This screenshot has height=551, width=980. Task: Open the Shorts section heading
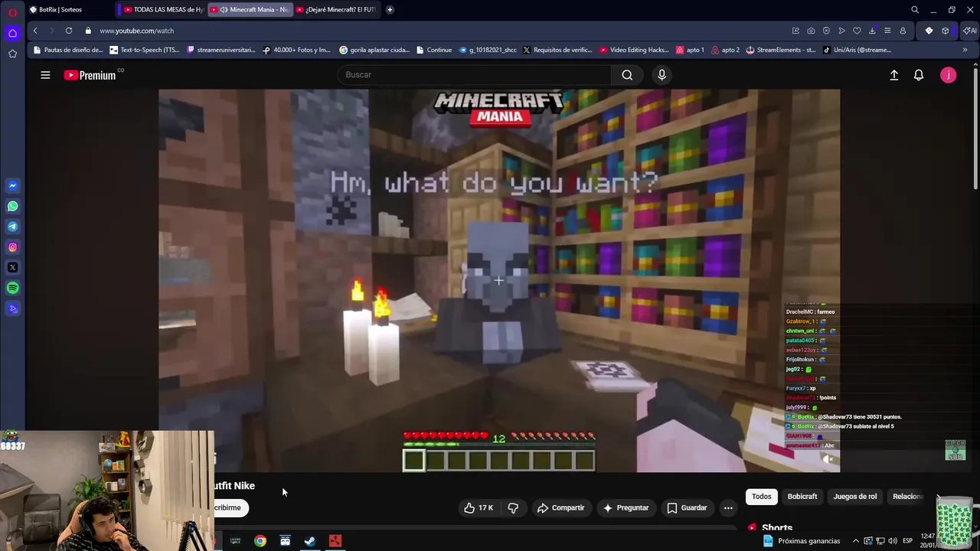point(776,528)
